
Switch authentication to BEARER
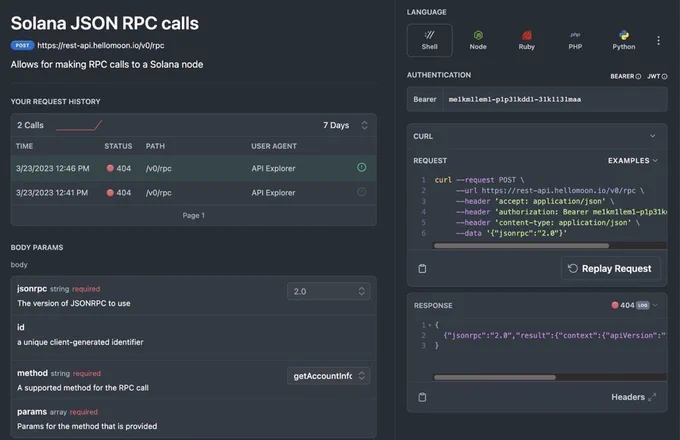tap(625, 76)
